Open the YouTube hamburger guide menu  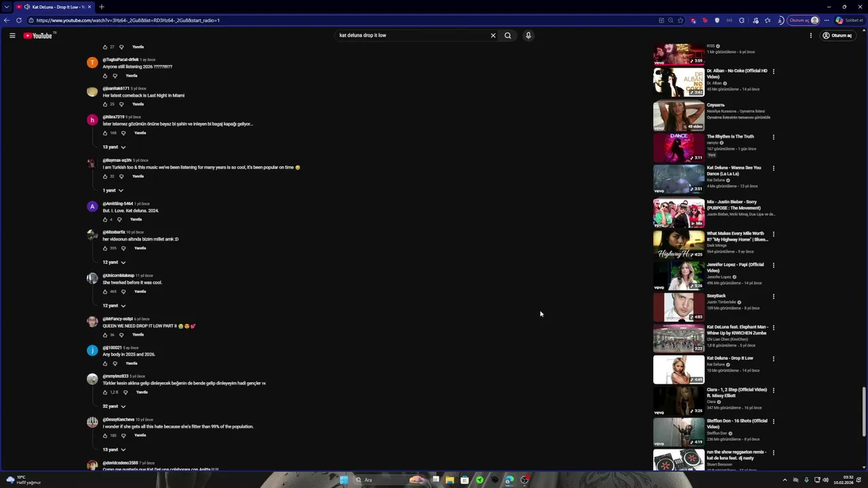tap(12, 35)
